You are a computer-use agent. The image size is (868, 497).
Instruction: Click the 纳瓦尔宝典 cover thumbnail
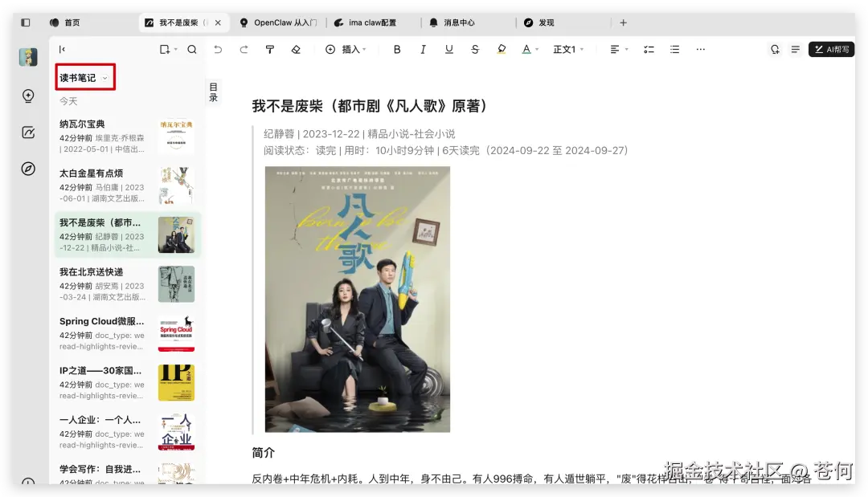tap(176, 136)
